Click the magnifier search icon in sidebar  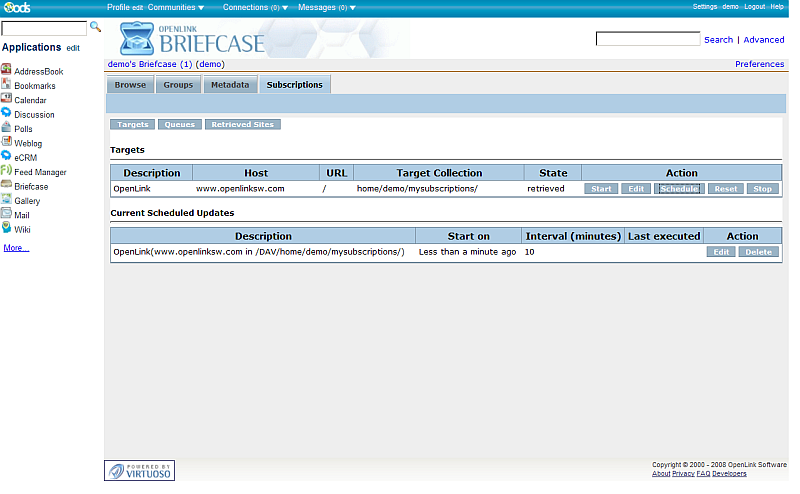coord(96,27)
